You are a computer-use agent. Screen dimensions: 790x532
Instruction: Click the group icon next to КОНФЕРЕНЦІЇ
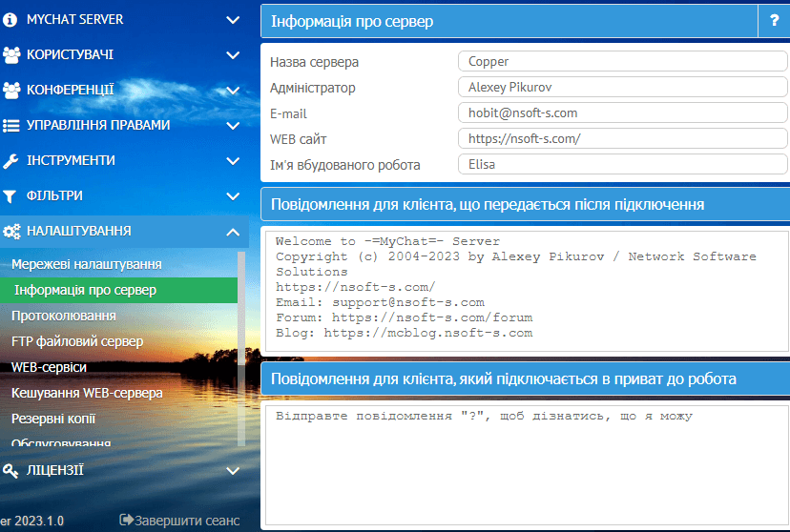click(x=11, y=90)
